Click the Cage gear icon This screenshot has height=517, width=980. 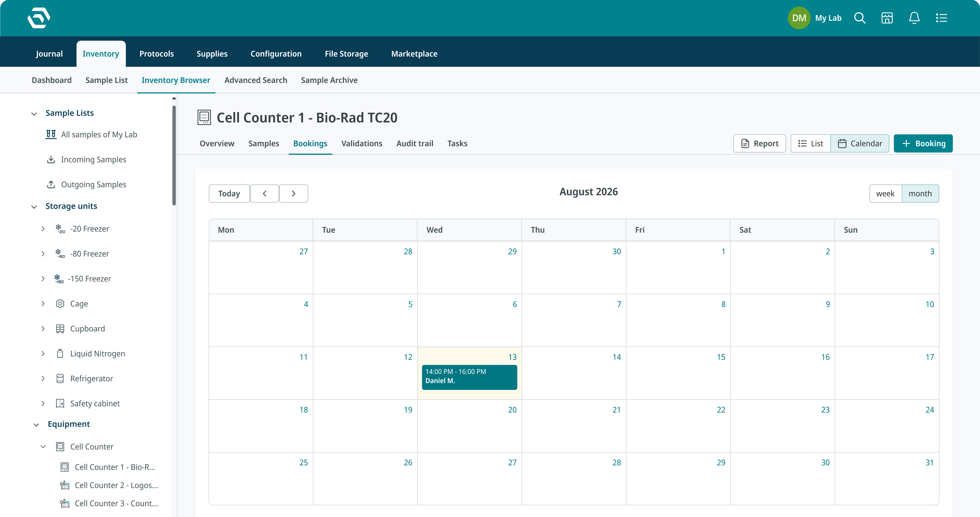pos(60,303)
